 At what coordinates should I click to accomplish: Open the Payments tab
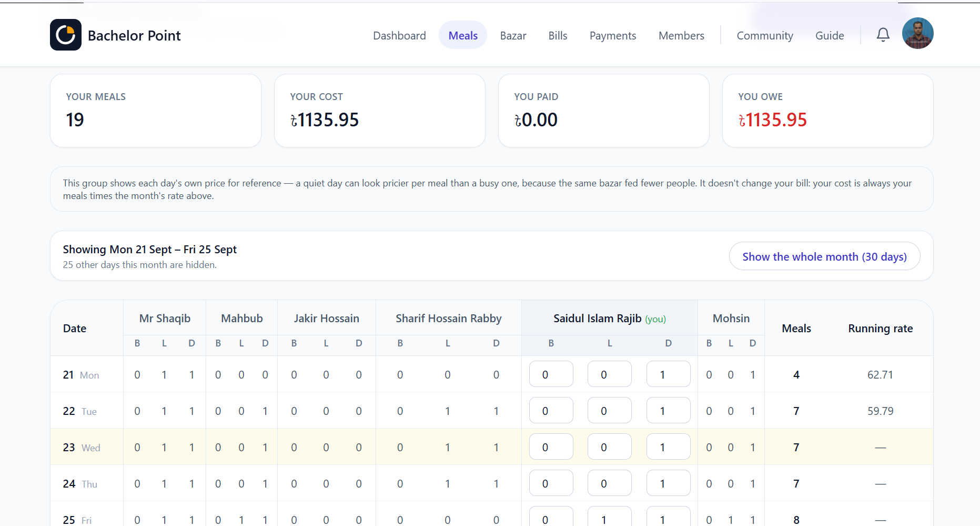[x=613, y=35]
